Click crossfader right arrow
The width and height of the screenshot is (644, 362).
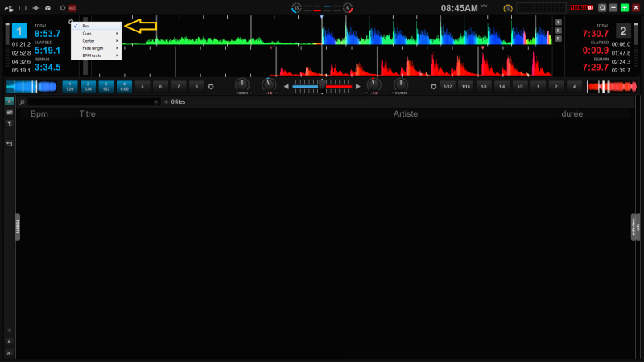tap(358, 87)
